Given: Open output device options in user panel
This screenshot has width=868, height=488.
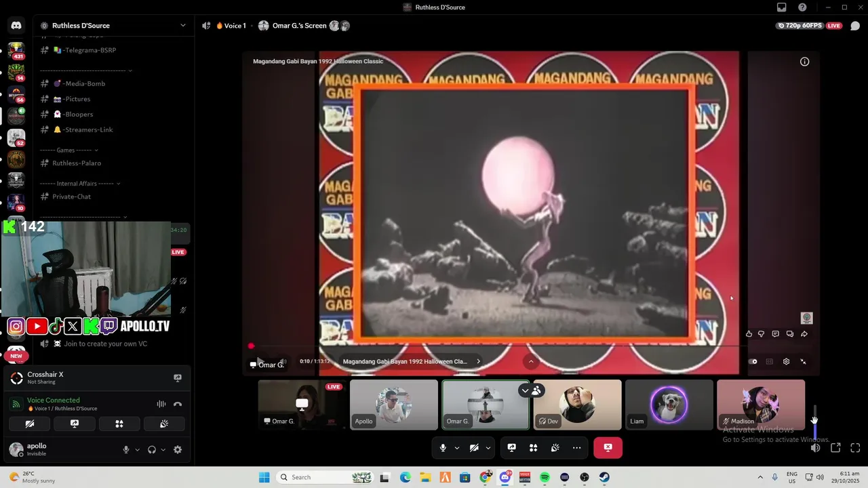Looking at the screenshot, I should coord(163,449).
